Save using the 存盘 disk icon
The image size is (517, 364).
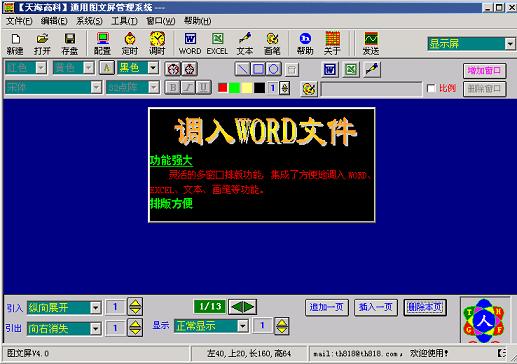click(70, 44)
